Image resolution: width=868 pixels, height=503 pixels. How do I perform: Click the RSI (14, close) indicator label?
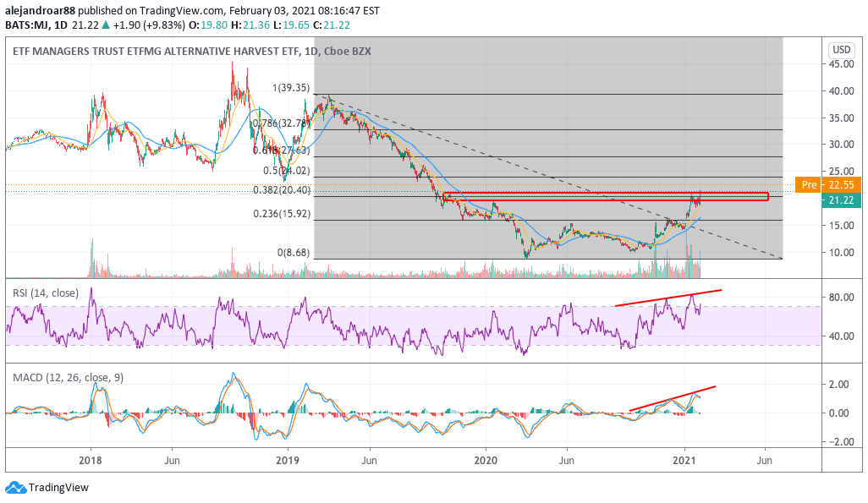pyautogui.click(x=46, y=293)
